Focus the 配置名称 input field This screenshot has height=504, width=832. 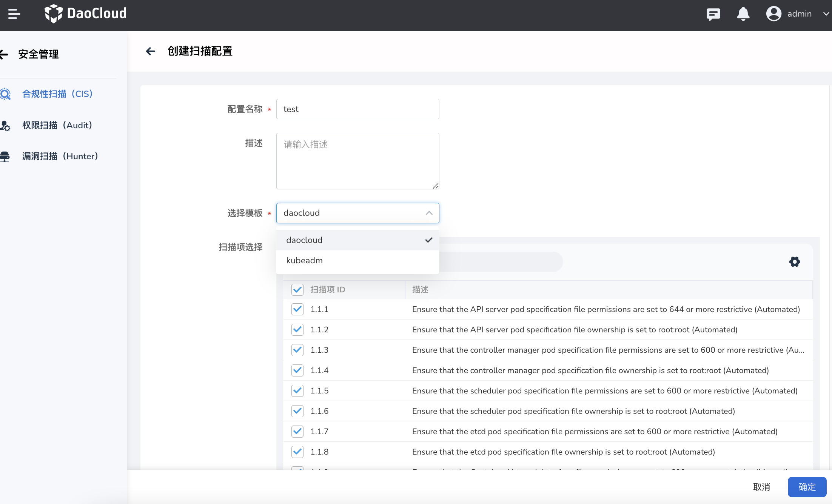[x=357, y=109]
